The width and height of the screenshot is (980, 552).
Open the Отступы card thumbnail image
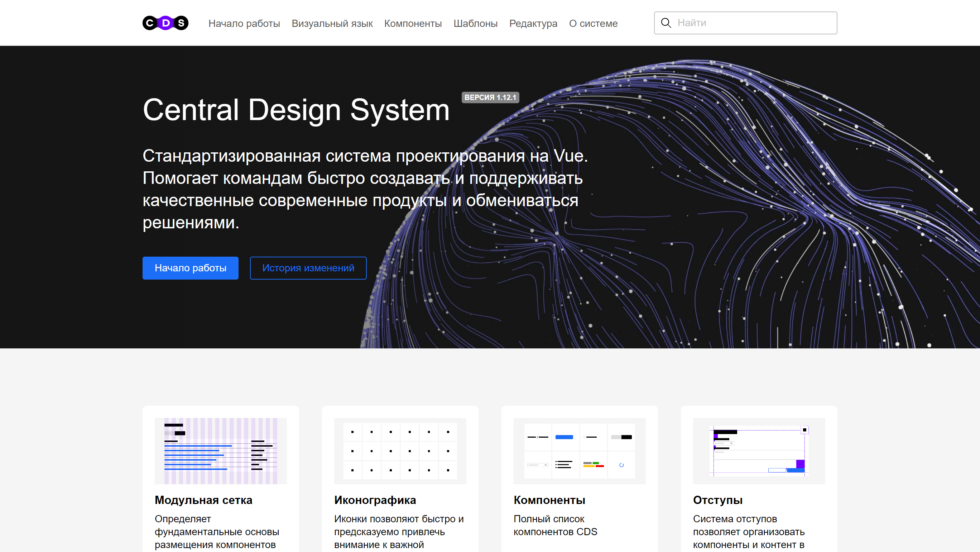pos(759,451)
